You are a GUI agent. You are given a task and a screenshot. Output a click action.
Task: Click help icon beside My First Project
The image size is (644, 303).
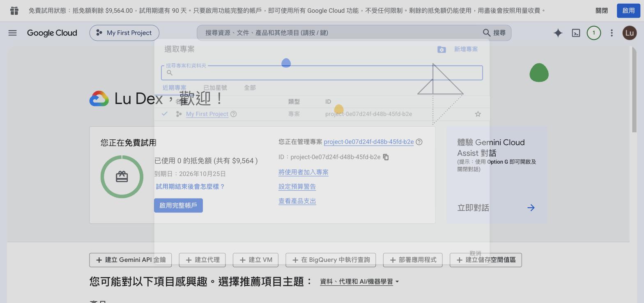[x=233, y=114]
